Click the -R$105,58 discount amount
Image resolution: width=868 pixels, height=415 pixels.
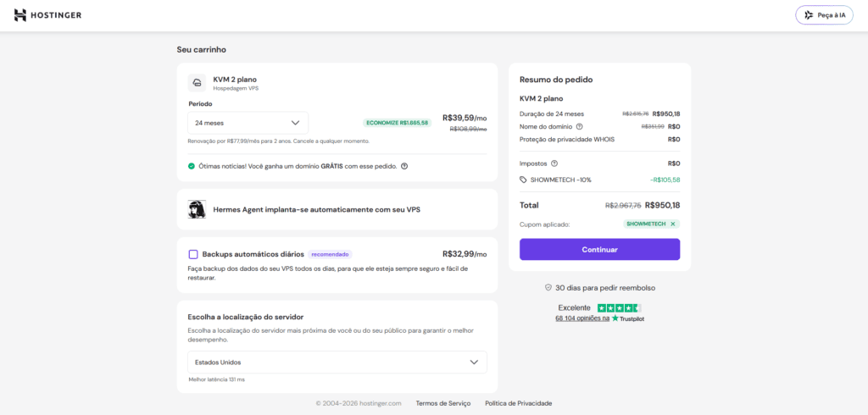click(x=665, y=180)
